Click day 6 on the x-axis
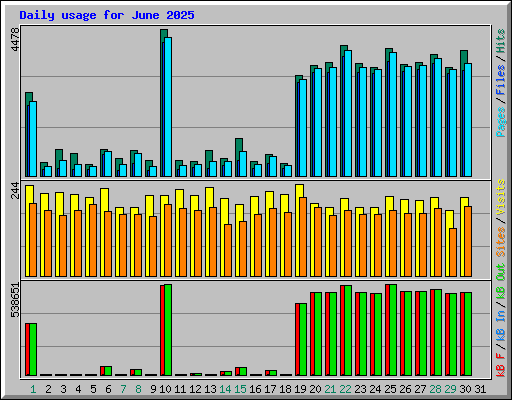 coord(108,389)
